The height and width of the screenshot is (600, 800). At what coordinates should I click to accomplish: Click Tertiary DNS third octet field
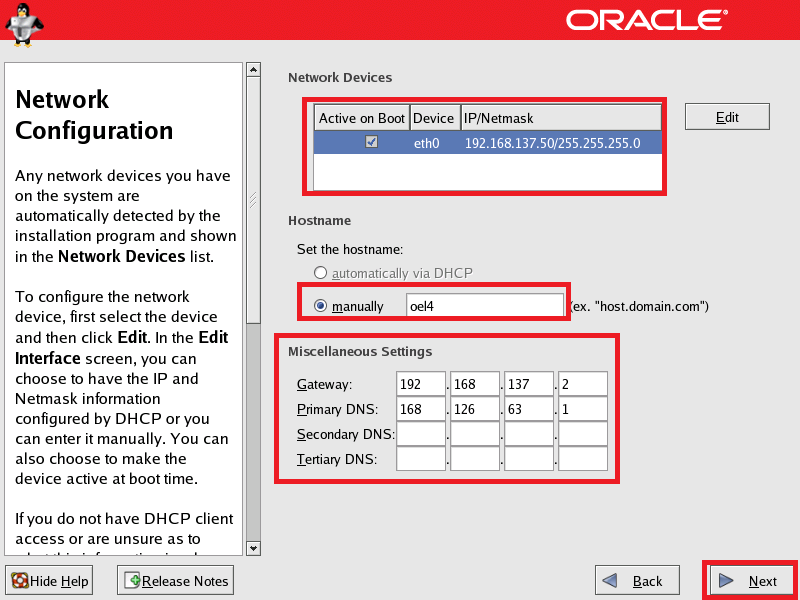[529, 459]
